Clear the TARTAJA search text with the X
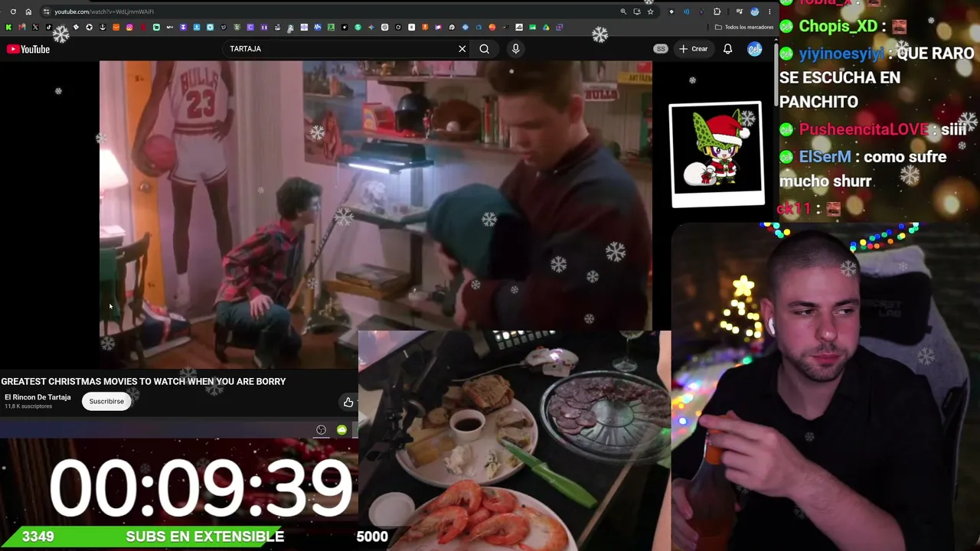 [x=462, y=49]
